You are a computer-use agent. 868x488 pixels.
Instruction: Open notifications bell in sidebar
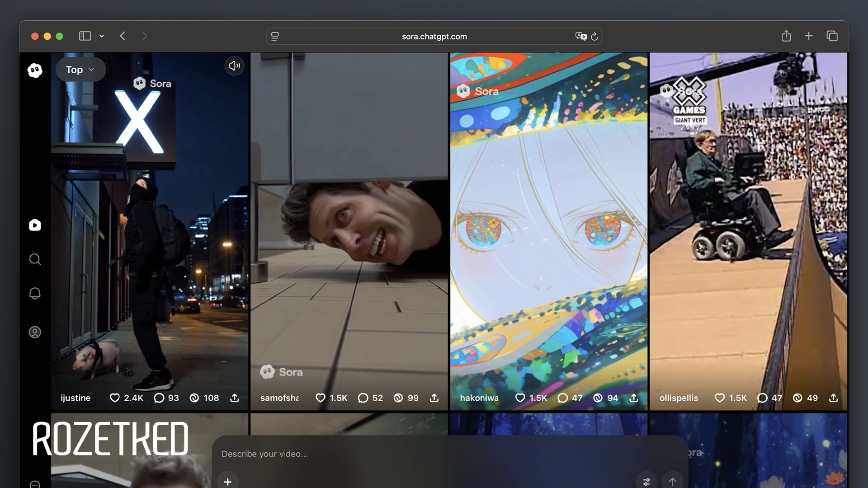(x=35, y=294)
